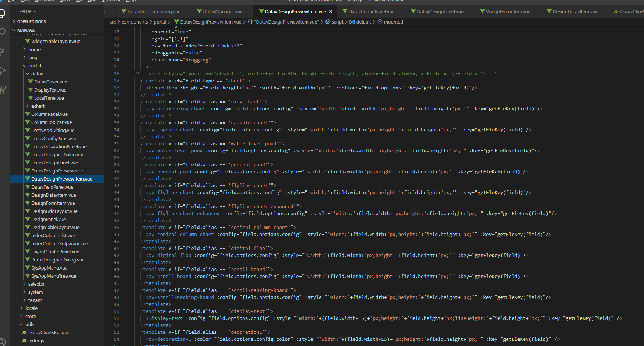Click the components breadcrumb segment
Viewport: 644px width, 346px height.
134,22
